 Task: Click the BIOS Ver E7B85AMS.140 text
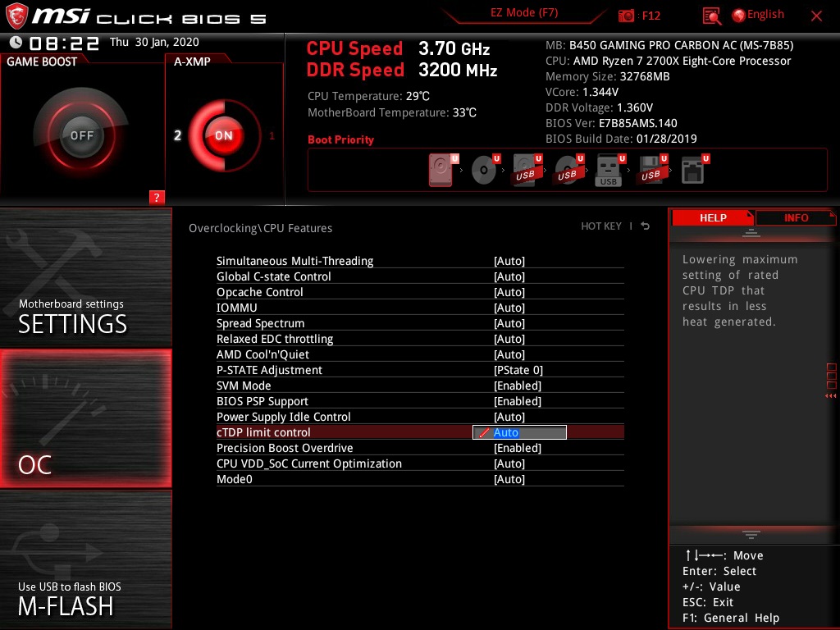(x=611, y=123)
